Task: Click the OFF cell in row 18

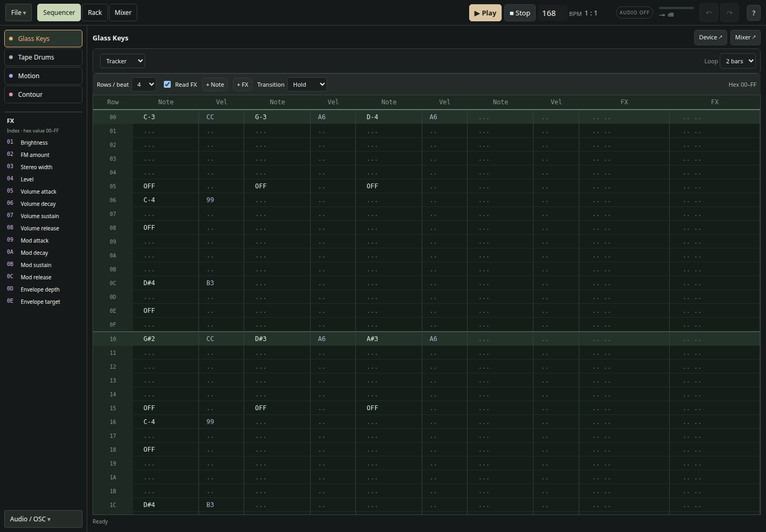Action: pyautogui.click(x=165, y=450)
